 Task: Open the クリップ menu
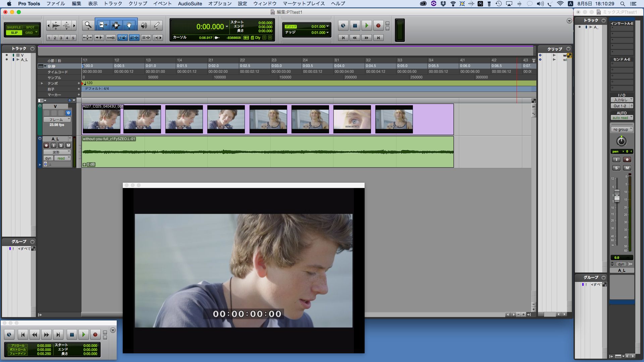(138, 4)
